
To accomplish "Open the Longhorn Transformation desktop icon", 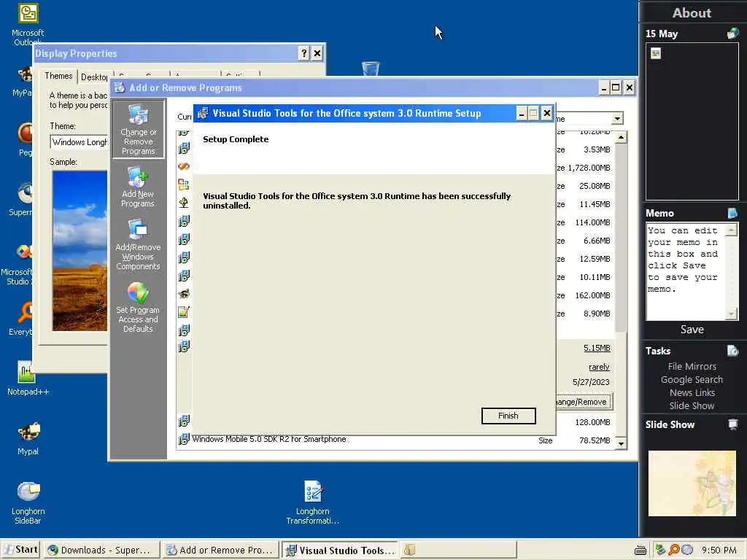I will click(x=312, y=503).
